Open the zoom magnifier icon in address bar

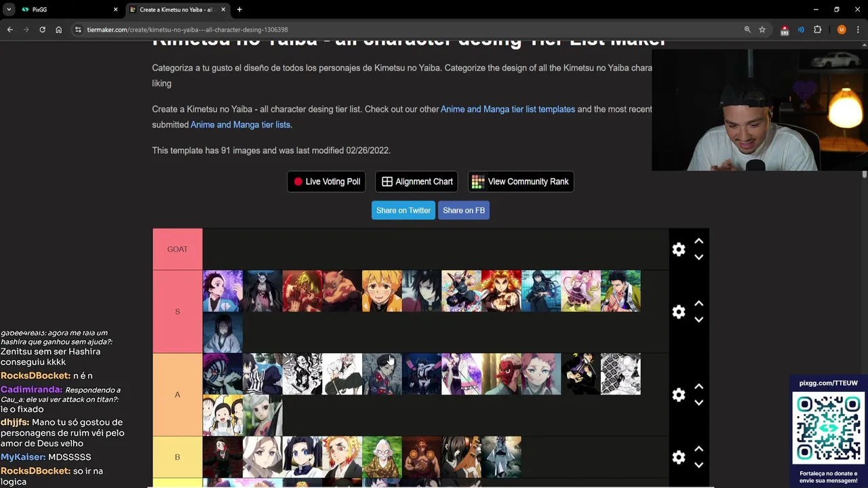pyautogui.click(x=747, y=30)
